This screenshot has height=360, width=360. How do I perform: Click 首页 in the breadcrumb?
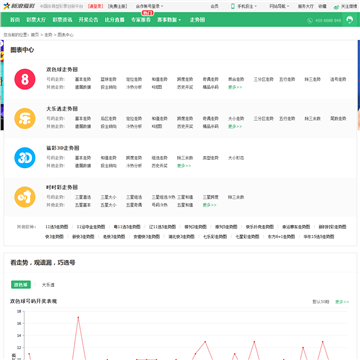pyautogui.click(x=35, y=35)
